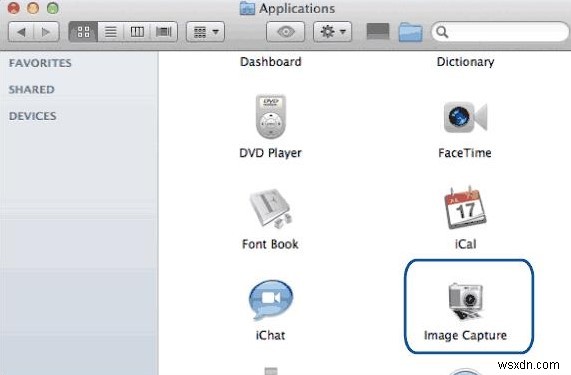This screenshot has height=375, width=571.
Task: Click the FaceTime label
Action: coord(465,153)
